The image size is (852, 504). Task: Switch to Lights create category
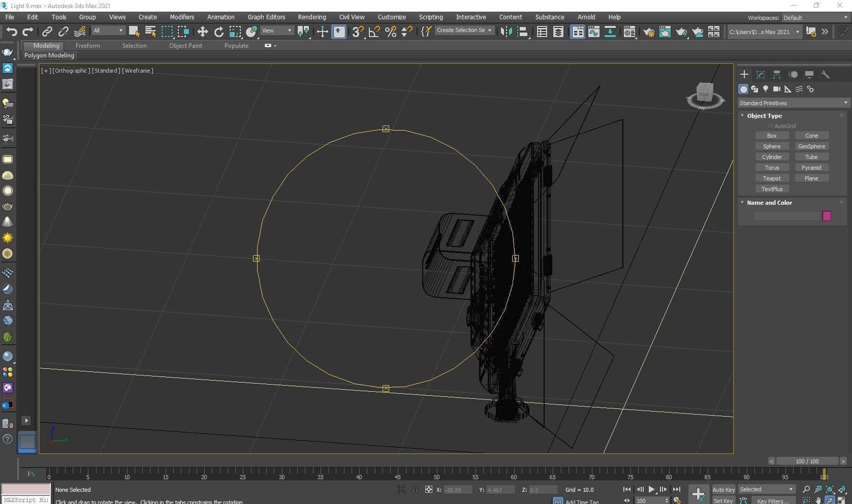tap(766, 89)
